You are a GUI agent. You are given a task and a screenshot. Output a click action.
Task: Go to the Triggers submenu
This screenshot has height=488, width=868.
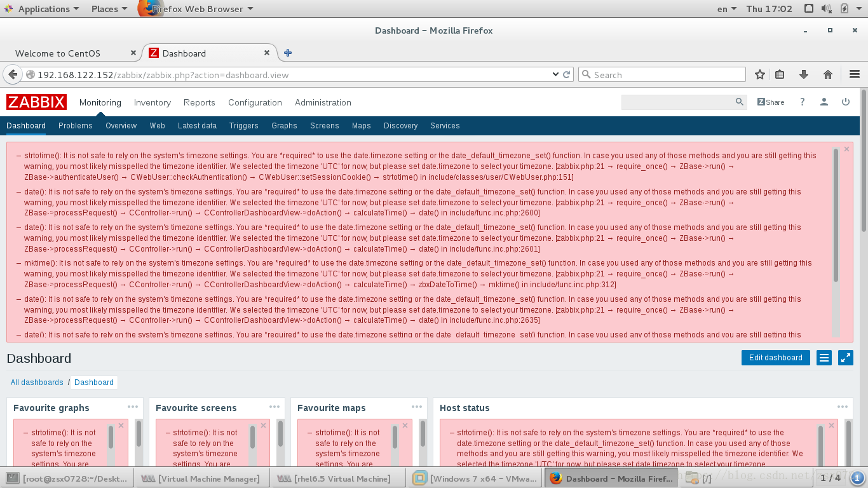[244, 126]
